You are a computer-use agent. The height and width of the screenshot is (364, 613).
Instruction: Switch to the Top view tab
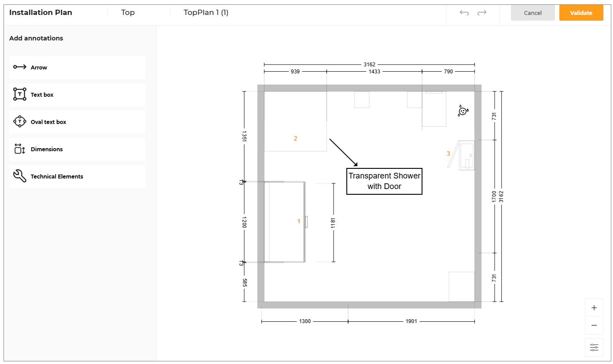128,12
